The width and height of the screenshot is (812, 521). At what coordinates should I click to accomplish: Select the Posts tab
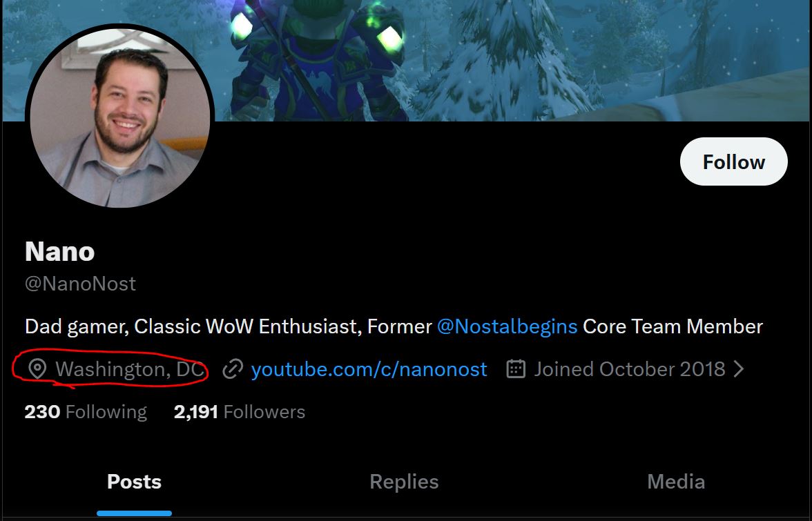click(x=134, y=482)
